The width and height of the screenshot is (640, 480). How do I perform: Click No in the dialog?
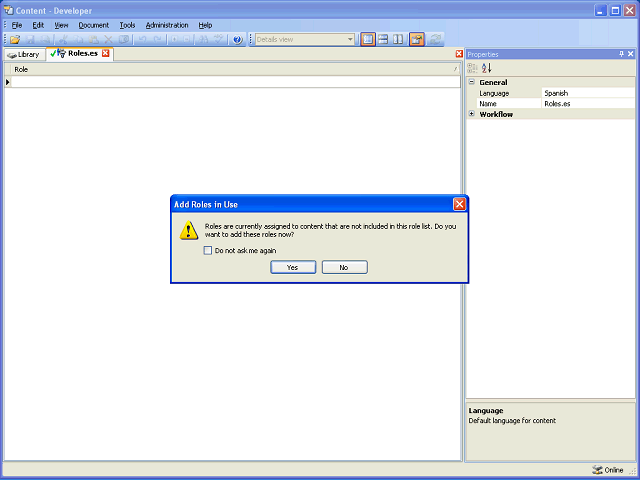tap(344, 267)
